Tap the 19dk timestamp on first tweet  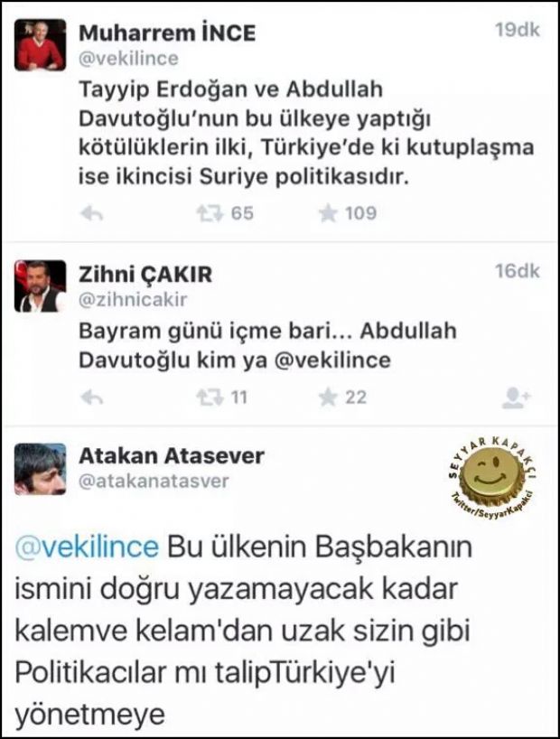tap(518, 30)
